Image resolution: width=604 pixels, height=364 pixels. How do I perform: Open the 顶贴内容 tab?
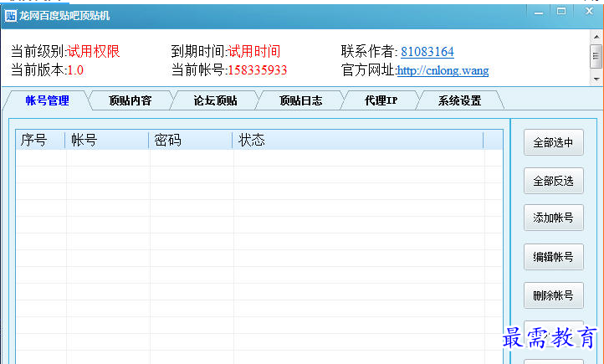point(131,101)
